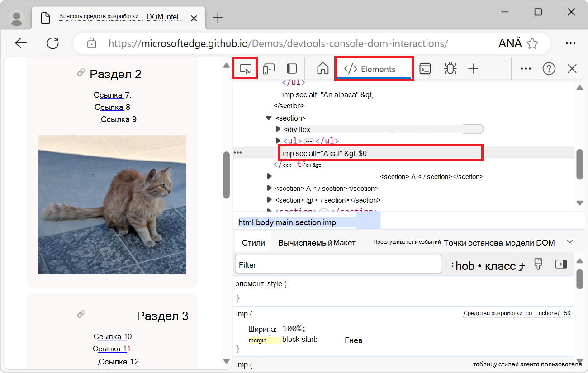Open DevTools help question mark
Image resolution: width=588 pixels, height=373 pixels.
(549, 69)
